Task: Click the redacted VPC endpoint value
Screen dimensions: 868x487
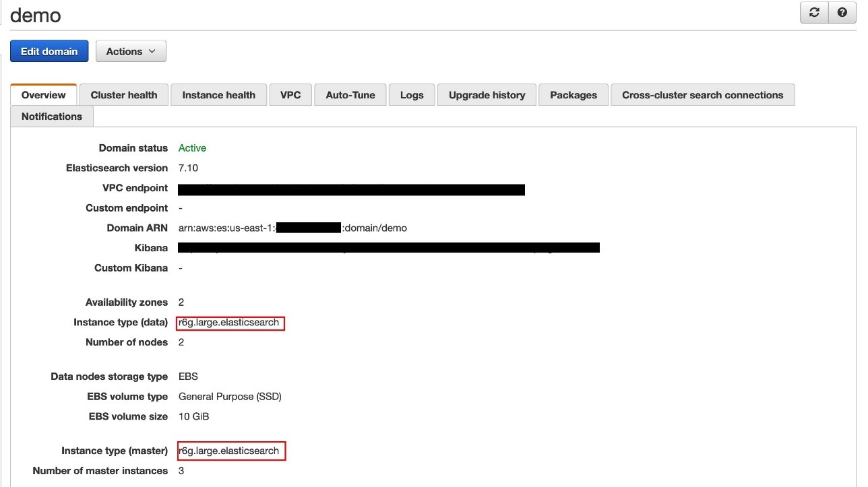Action: click(351, 189)
